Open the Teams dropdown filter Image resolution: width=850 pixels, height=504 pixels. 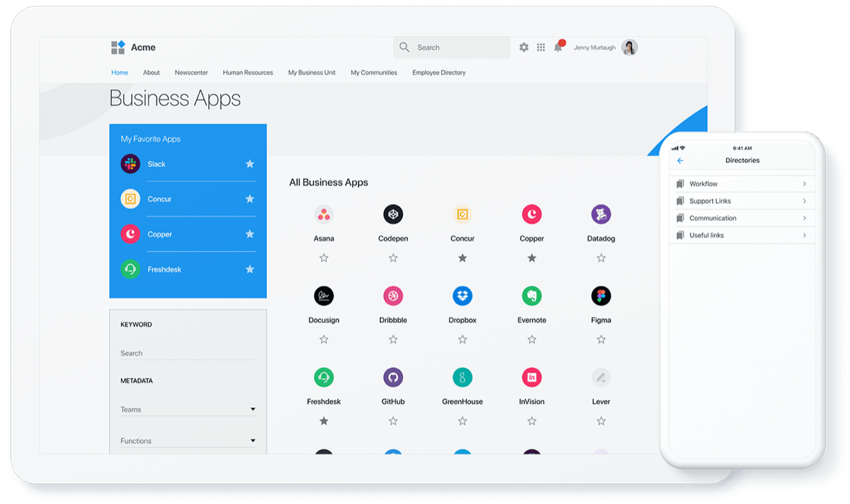click(x=188, y=409)
